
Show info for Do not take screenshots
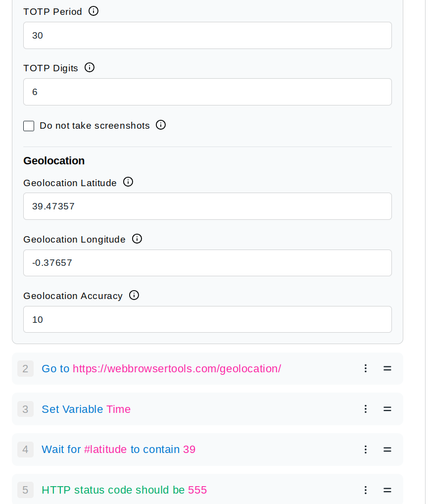[x=161, y=125]
